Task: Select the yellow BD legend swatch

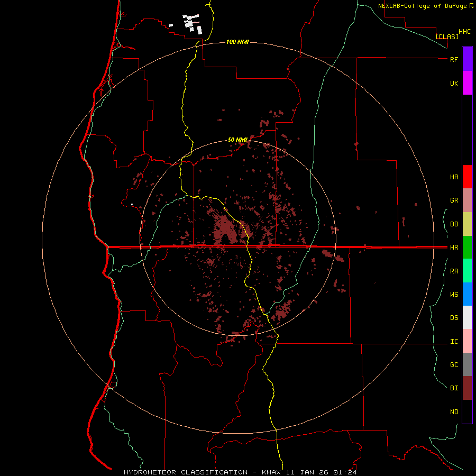Action: (467, 224)
